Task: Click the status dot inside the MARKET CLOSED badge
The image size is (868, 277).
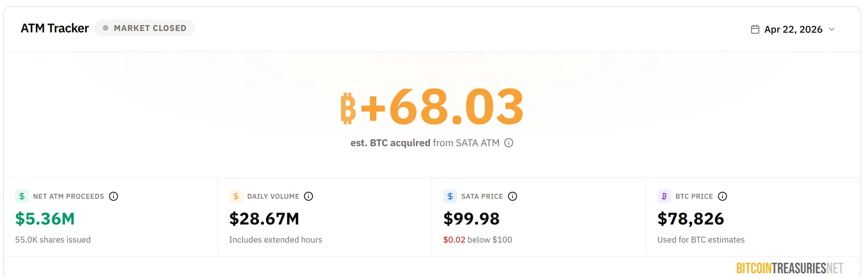Action: pyautogui.click(x=105, y=28)
